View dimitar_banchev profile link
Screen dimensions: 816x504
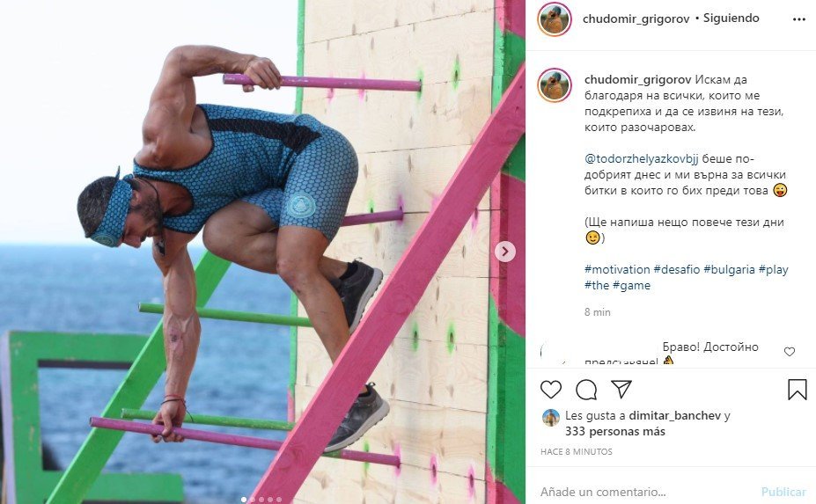(675, 415)
